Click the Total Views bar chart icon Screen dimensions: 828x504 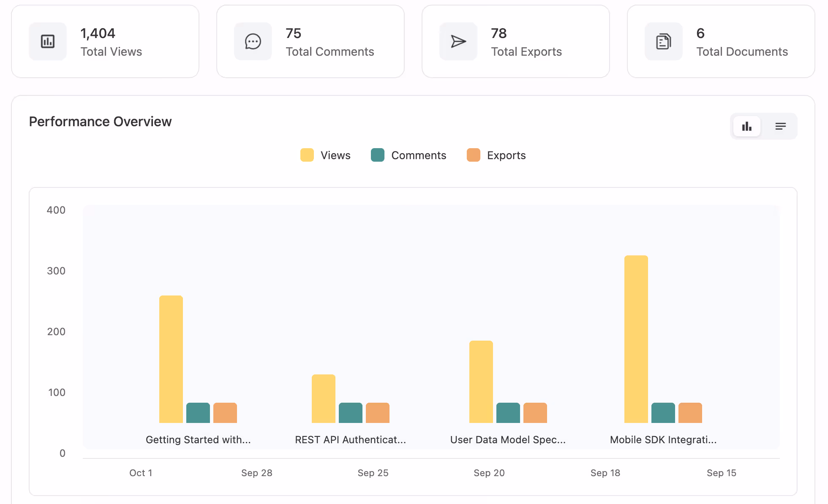point(48,41)
